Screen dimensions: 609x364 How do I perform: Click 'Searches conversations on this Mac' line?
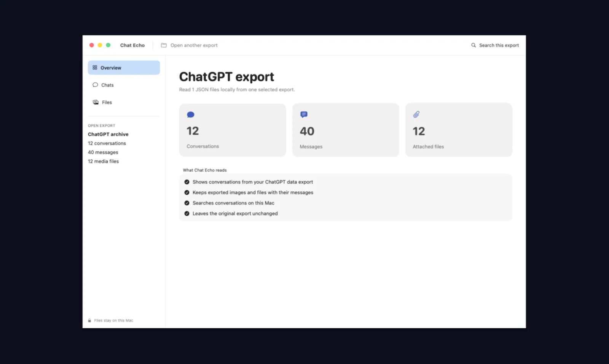(233, 203)
